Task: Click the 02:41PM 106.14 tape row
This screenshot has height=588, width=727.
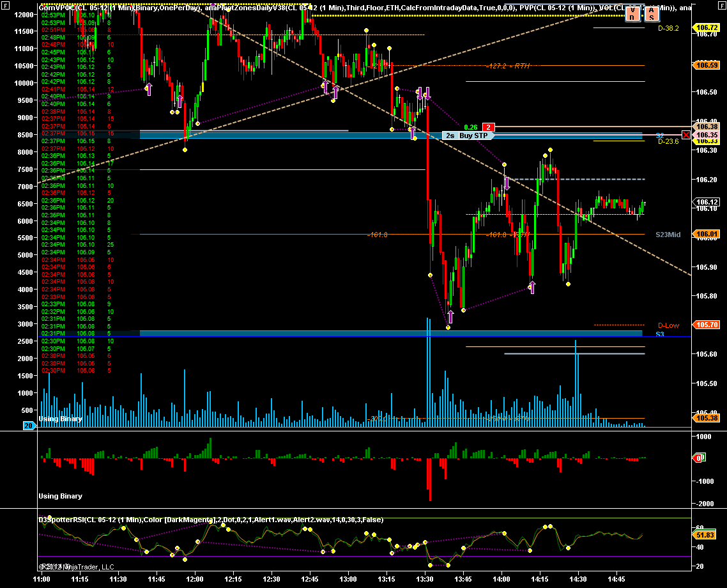Action: pyautogui.click(x=77, y=89)
